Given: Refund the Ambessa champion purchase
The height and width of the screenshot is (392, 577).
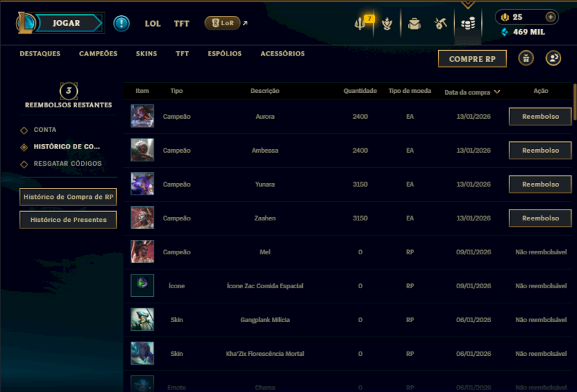Looking at the screenshot, I should click(x=540, y=151).
